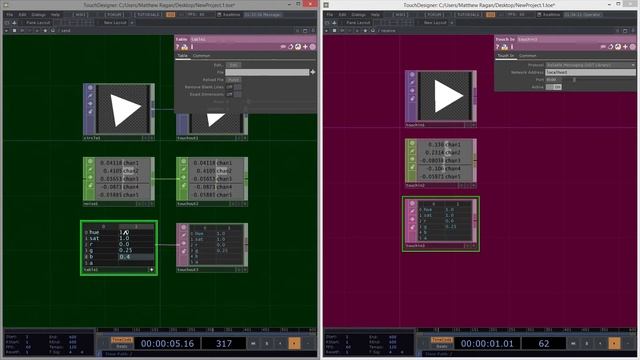Click orange play button in right timeline
The image size is (640, 360).
click(x=614, y=344)
